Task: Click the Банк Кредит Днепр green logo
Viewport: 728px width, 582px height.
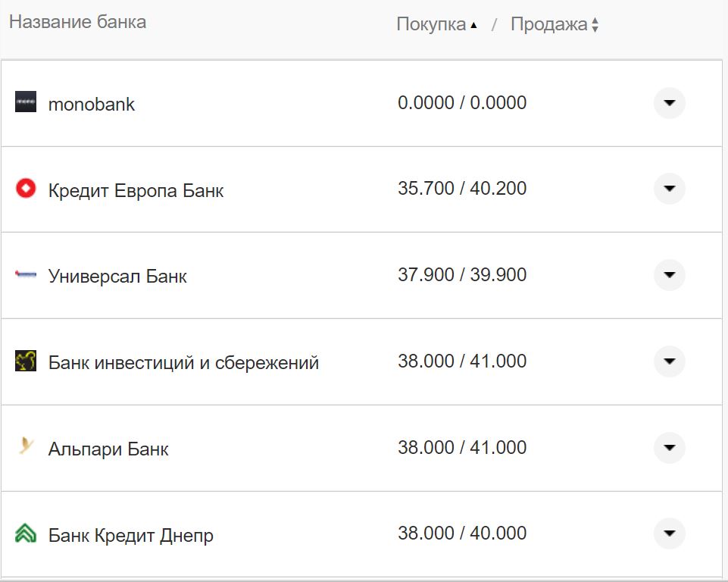Action: [27, 533]
